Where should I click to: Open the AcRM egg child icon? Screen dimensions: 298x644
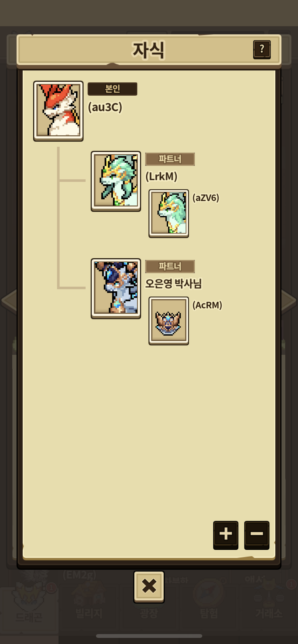(x=169, y=321)
